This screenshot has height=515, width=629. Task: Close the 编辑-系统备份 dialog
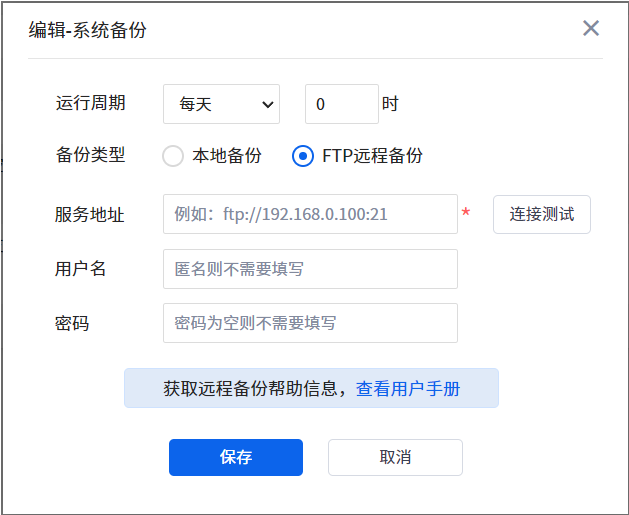pyautogui.click(x=591, y=28)
